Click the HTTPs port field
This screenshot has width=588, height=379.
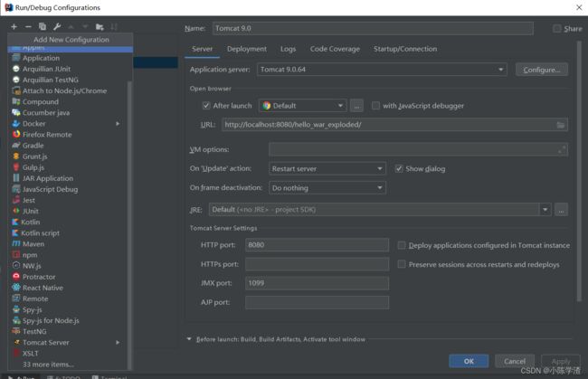[x=317, y=264]
